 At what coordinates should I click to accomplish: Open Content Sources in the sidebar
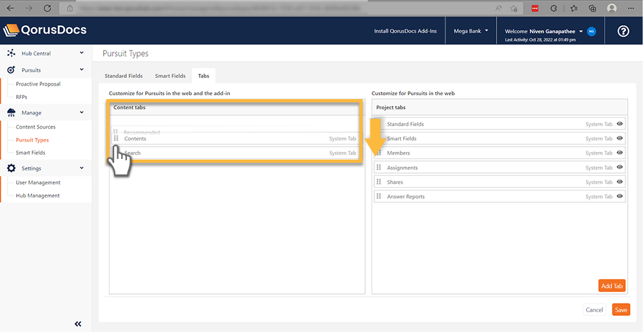[x=35, y=127]
